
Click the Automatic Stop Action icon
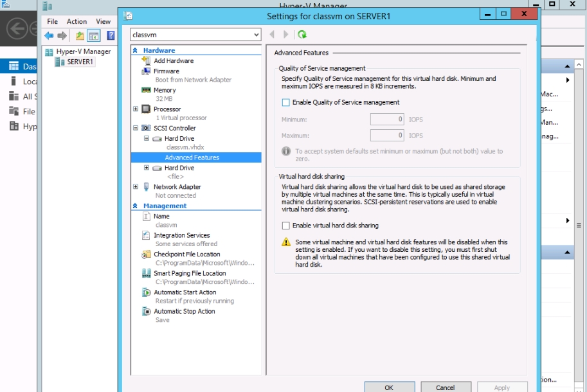click(x=146, y=311)
